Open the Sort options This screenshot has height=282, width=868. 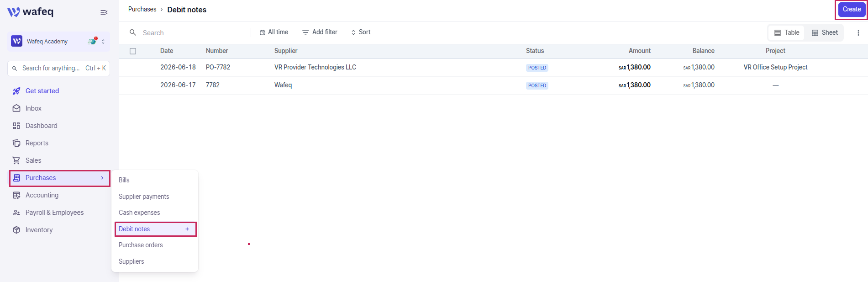point(361,32)
